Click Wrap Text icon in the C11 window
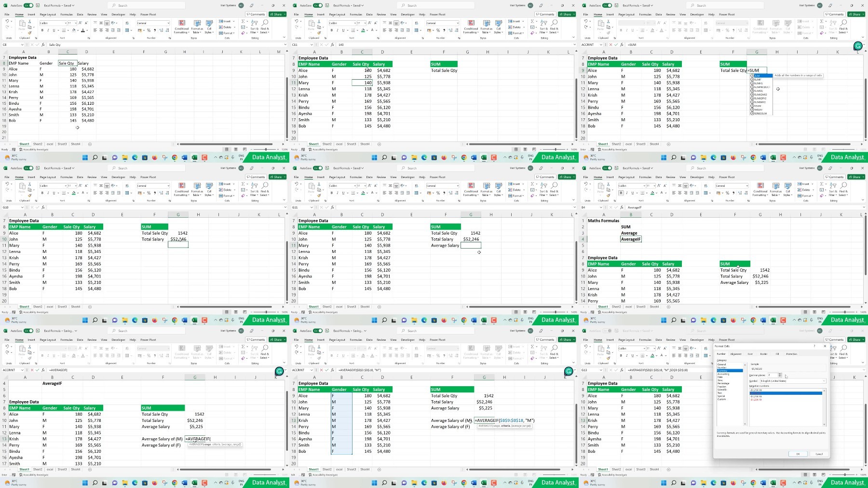Viewport: 868px width, 488px height. [x=416, y=23]
